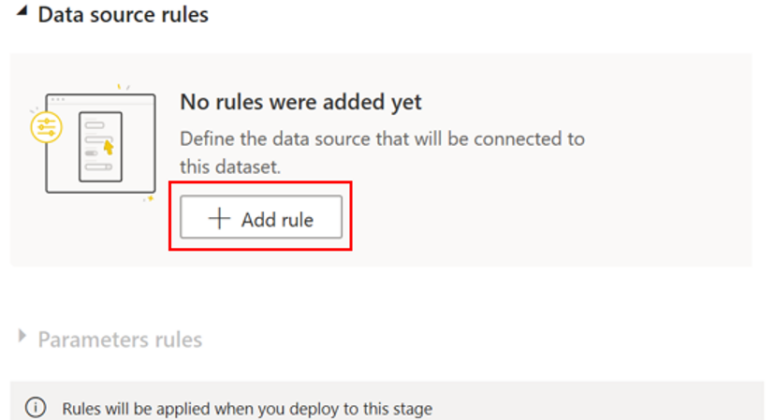Click the "Rules will be applied" notice text

coord(247,408)
